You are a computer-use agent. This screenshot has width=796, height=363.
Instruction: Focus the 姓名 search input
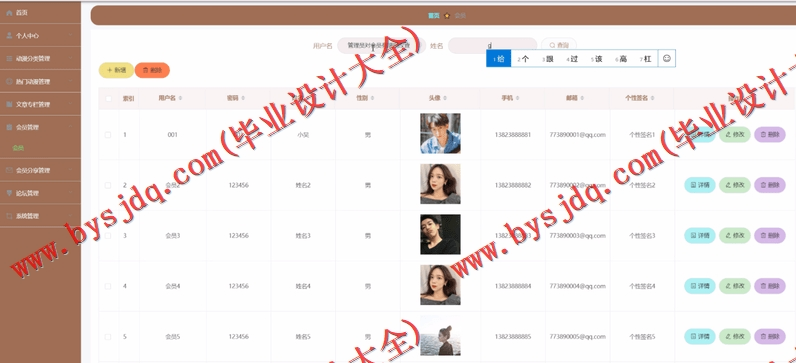[492, 46]
